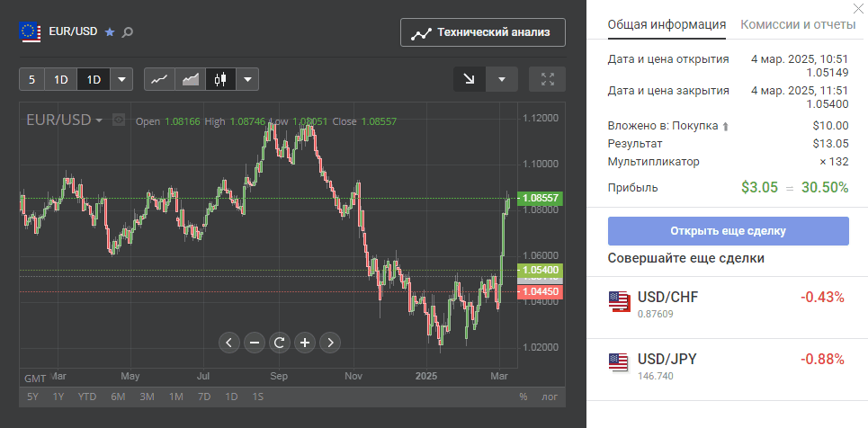Image resolution: width=868 pixels, height=428 pixels.
Task: Switch to area chart type
Action: click(x=191, y=79)
